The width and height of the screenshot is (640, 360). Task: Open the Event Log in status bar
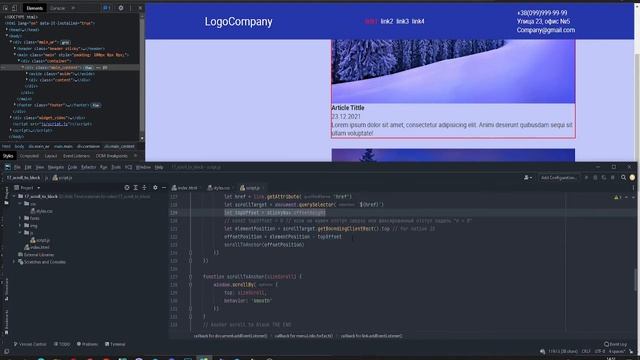[x=616, y=344]
